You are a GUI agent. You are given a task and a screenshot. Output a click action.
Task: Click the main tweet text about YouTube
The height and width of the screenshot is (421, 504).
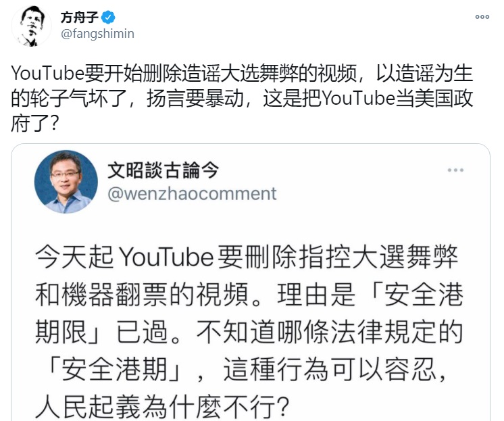pyautogui.click(x=242, y=98)
